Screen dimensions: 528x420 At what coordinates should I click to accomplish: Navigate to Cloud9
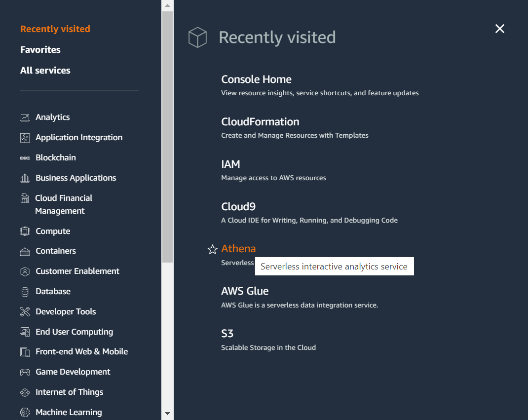(238, 206)
